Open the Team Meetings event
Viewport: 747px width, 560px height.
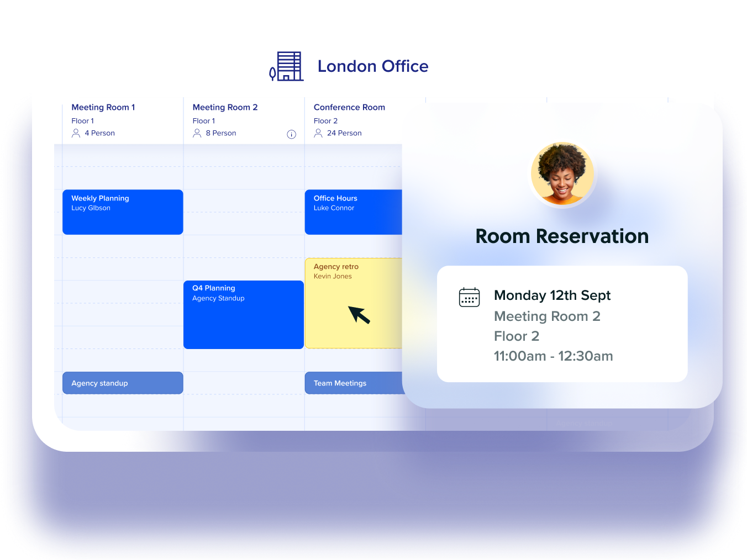pyautogui.click(x=354, y=383)
